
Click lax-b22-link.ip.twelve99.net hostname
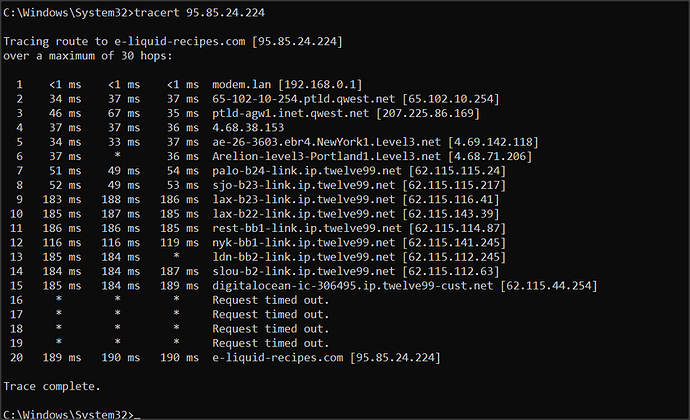coord(304,214)
